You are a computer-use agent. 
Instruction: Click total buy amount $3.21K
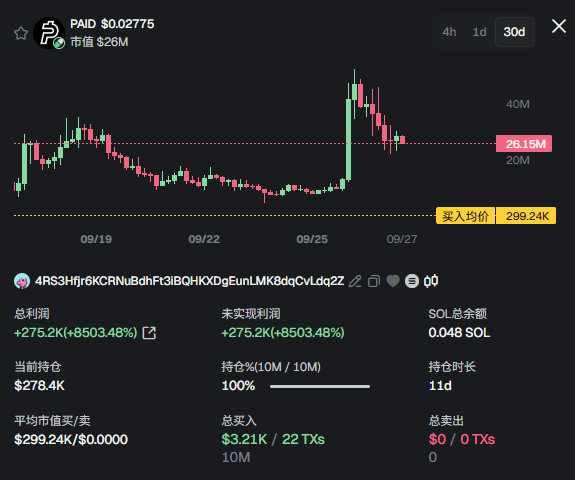tap(244, 439)
